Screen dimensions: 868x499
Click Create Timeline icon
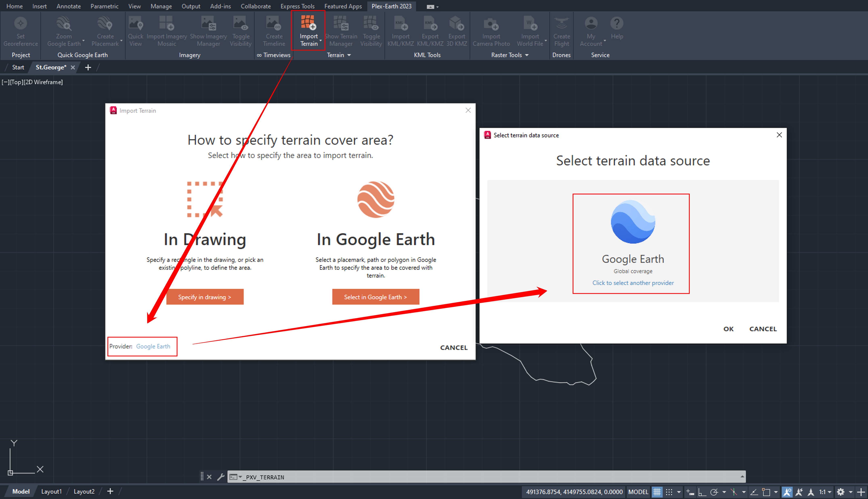274,23
